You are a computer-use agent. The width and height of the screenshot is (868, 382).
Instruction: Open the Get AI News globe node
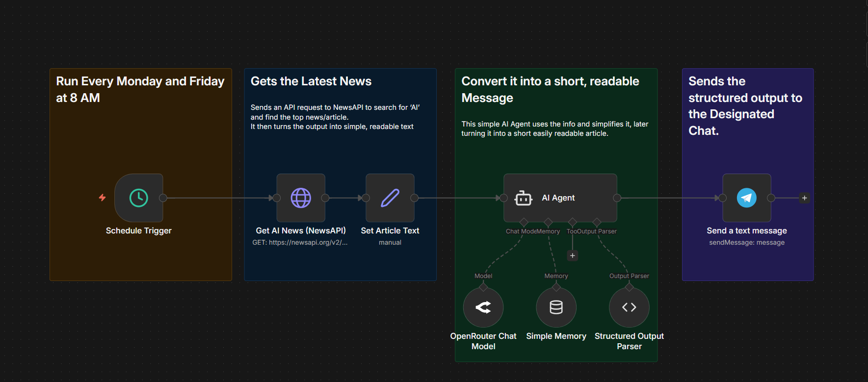(x=301, y=198)
